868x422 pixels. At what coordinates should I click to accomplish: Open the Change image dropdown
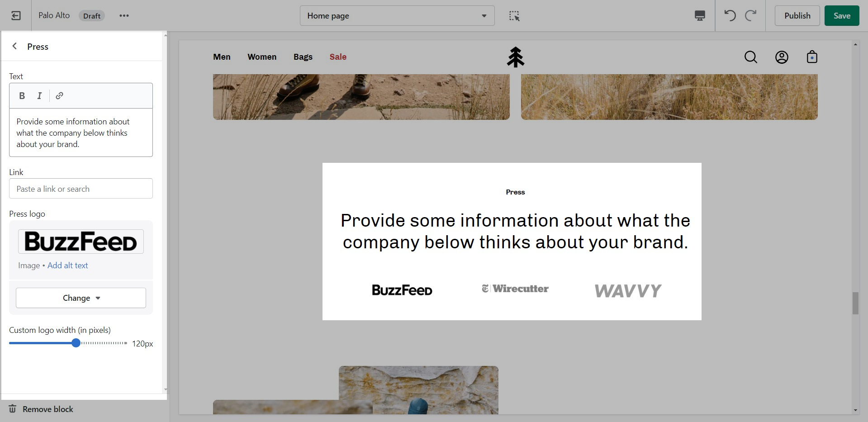[81, 298]
